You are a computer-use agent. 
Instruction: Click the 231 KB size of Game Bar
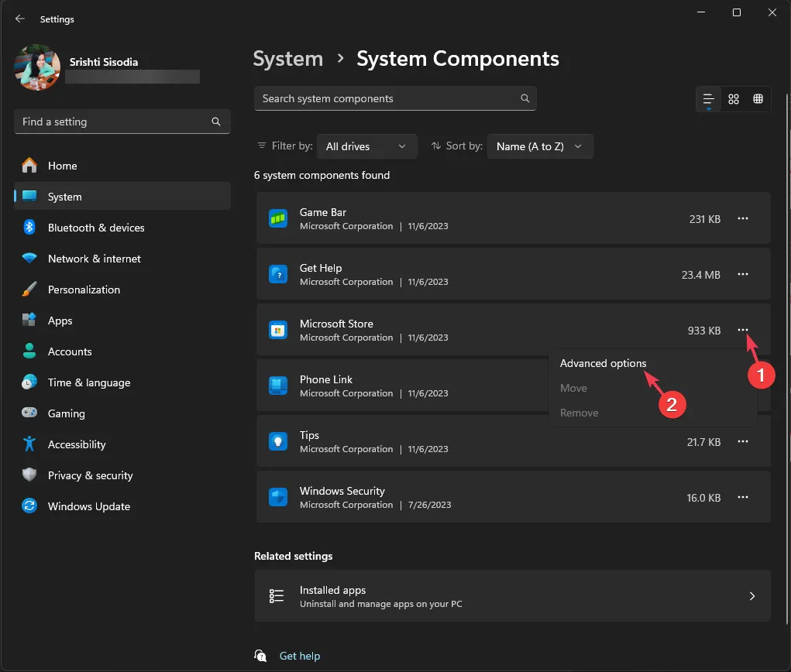tap(705, 219)
